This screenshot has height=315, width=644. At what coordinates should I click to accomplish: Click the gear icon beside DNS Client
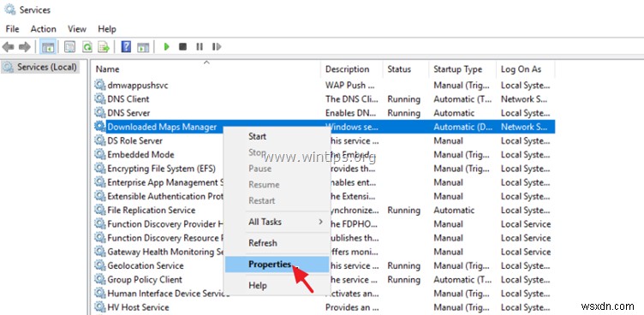click(99, 98)
